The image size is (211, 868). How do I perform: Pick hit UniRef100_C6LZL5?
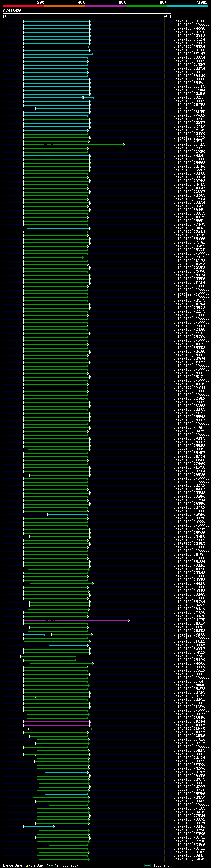click(x=189, y=772)
